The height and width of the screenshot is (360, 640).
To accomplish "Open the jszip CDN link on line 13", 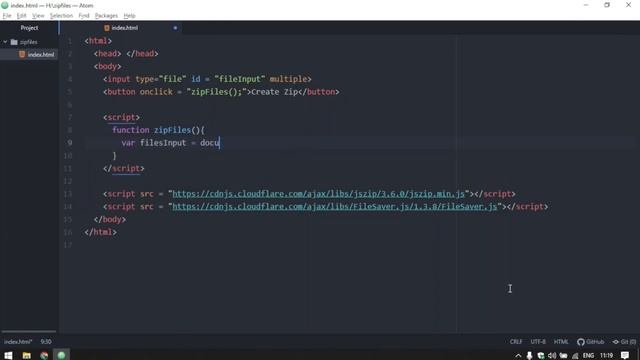I will [318, 194].
